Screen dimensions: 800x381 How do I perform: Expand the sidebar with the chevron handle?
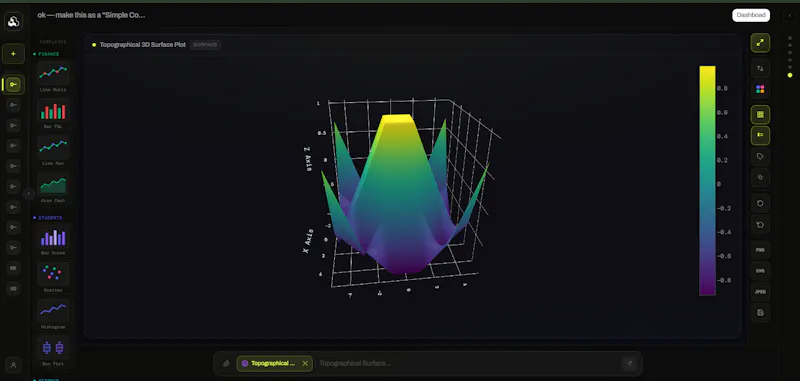tap(29, 193)
